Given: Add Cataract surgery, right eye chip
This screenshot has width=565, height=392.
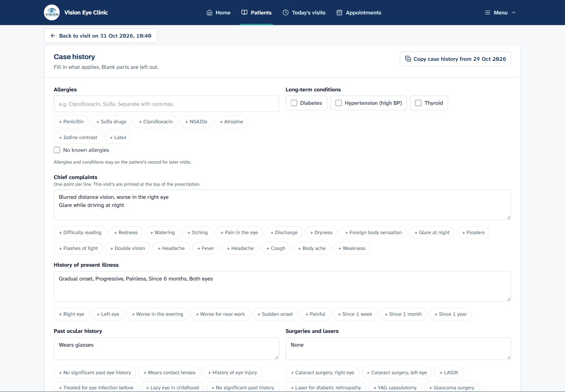Looking at the screenshot, I should click(323, 373).
